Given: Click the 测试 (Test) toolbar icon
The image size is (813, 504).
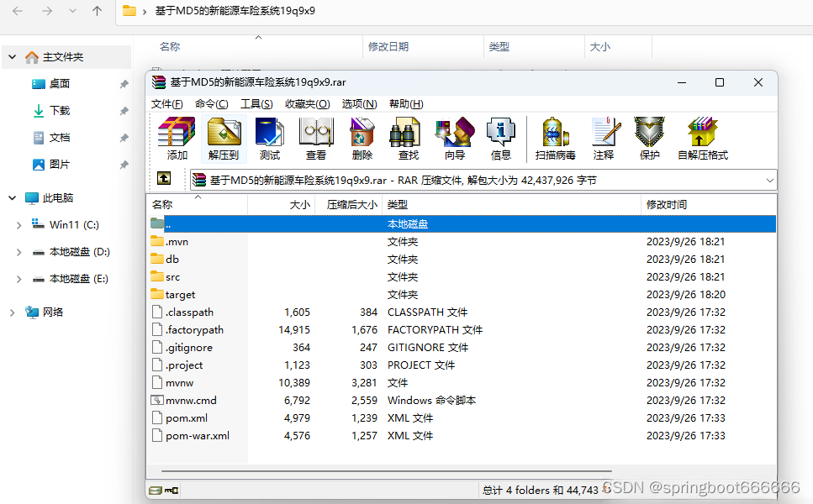Looking at the screenshot, I should point(270,138).
